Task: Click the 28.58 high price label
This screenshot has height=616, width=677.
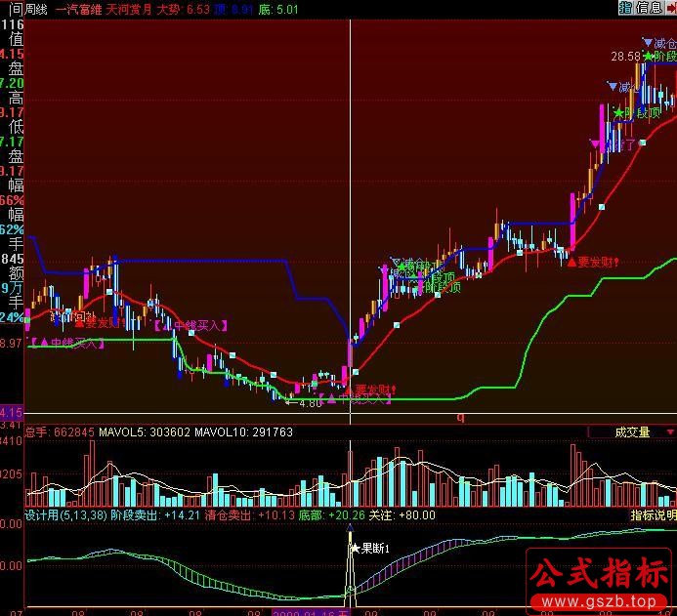Action: click(625, 58)
